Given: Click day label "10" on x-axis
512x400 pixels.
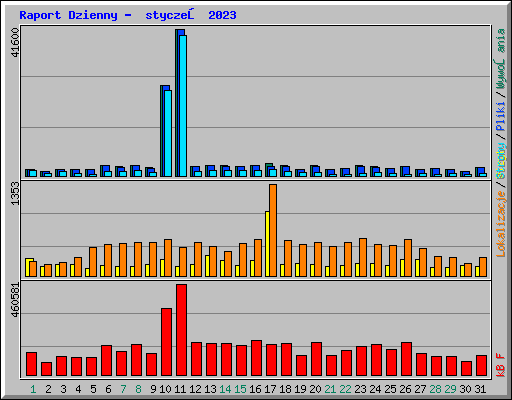Looking at the screenshot, I should [x=165, y=389].
